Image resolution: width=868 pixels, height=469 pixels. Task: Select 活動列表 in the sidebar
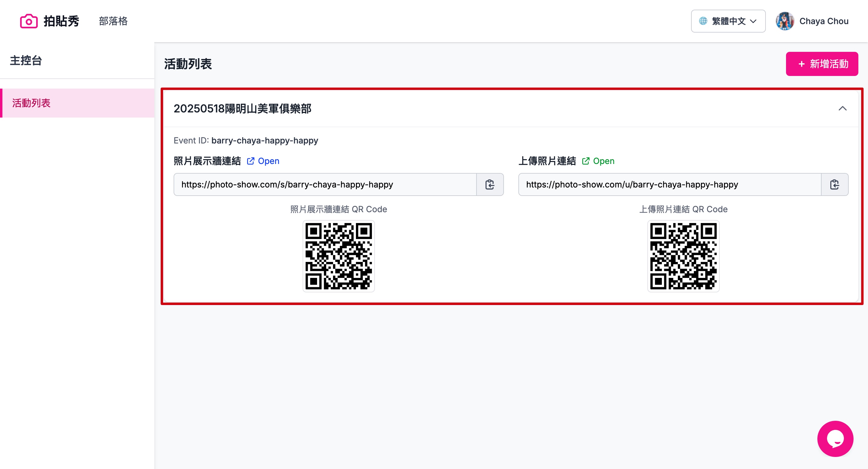click(31, 103)
